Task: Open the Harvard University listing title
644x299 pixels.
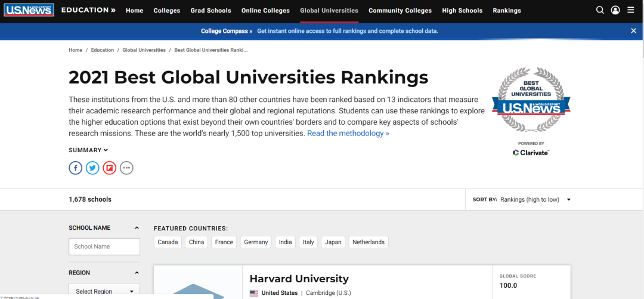Action: tap(299, 279)
